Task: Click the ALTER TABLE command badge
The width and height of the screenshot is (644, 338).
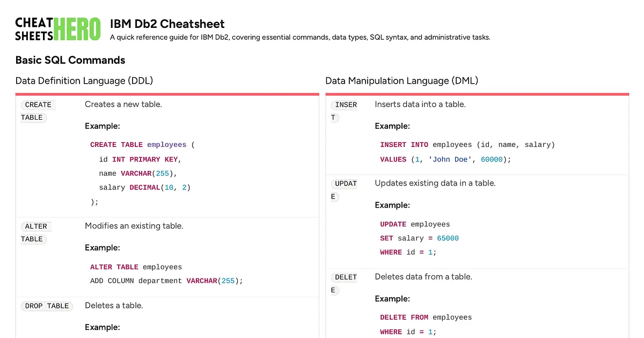Action: (x=35, y=232)
